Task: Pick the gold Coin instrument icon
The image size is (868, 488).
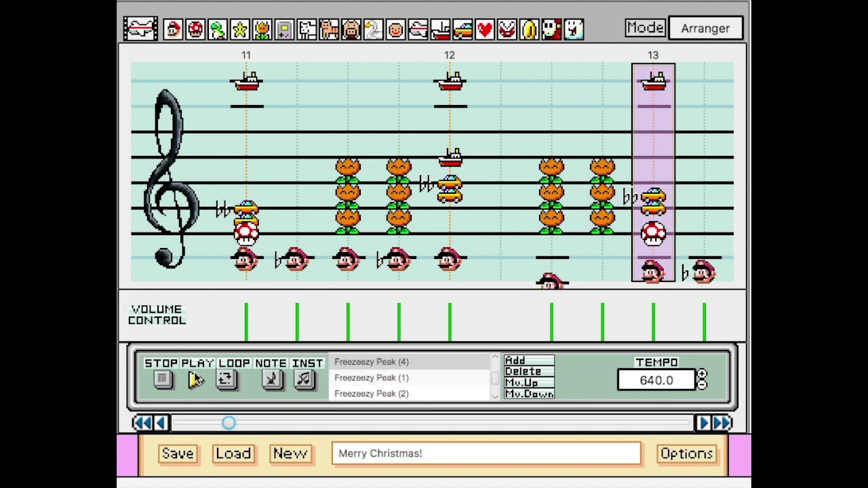Action: point(530,29)
